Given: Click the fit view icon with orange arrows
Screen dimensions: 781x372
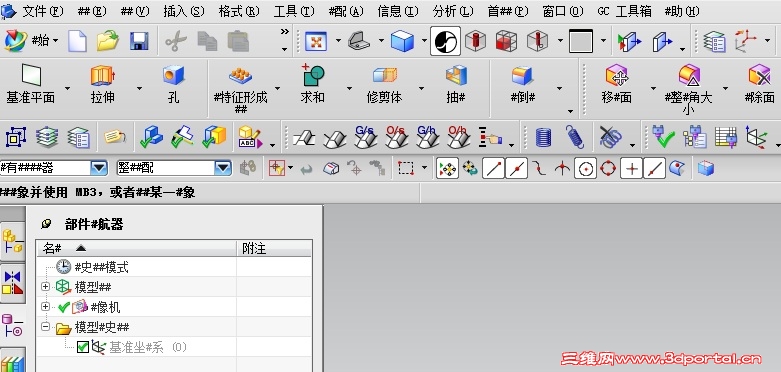Looking at the screenshot, I should pyautogui.click(x=315, y=41).
